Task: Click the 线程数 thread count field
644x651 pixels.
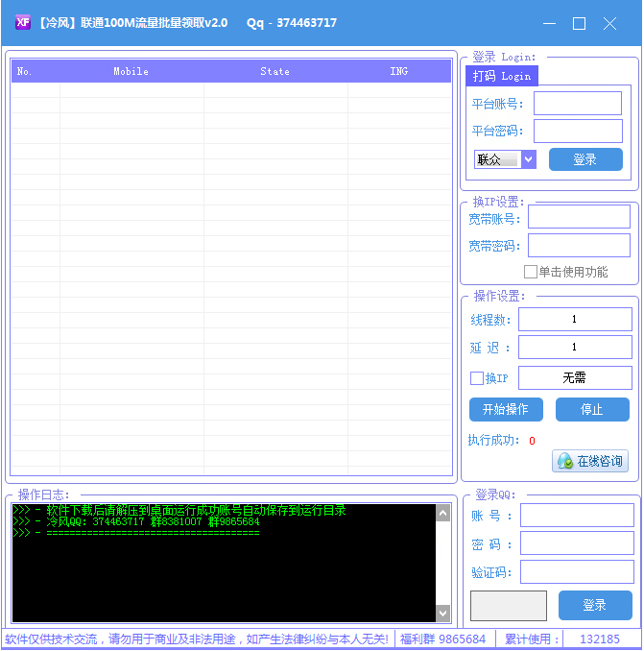Action: click(x=575, y=320)
